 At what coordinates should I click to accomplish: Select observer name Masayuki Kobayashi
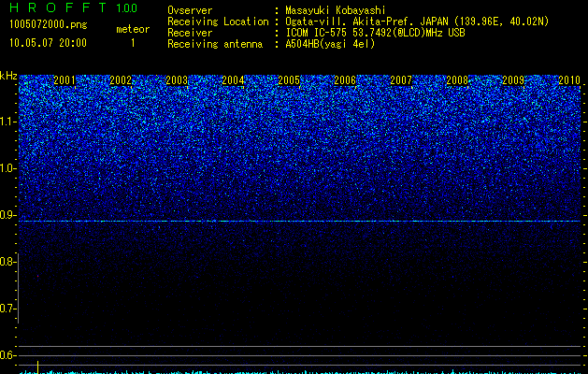pyautogui.click(x=336, y=10)
